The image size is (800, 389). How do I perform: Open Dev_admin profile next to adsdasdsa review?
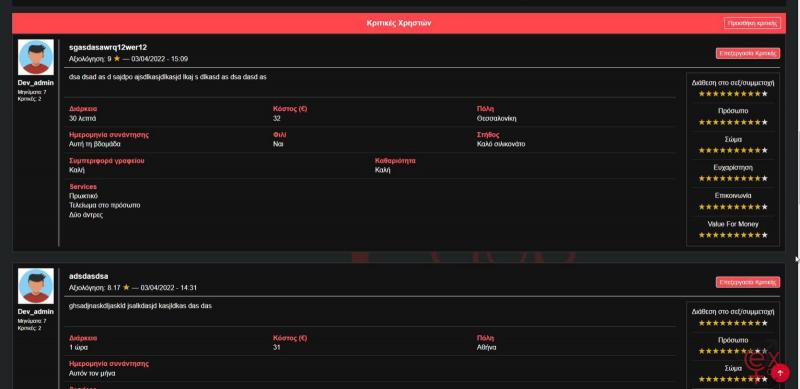(x=36, y=311)
